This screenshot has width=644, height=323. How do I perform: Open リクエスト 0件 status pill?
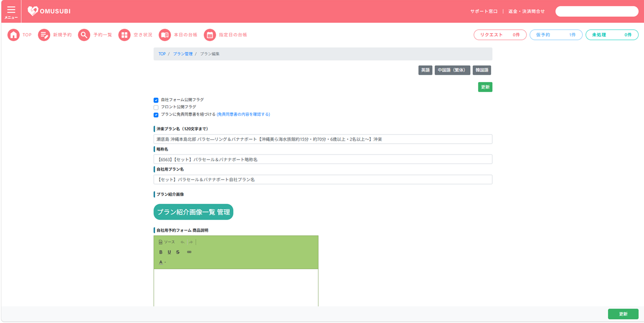pos(500,35)
